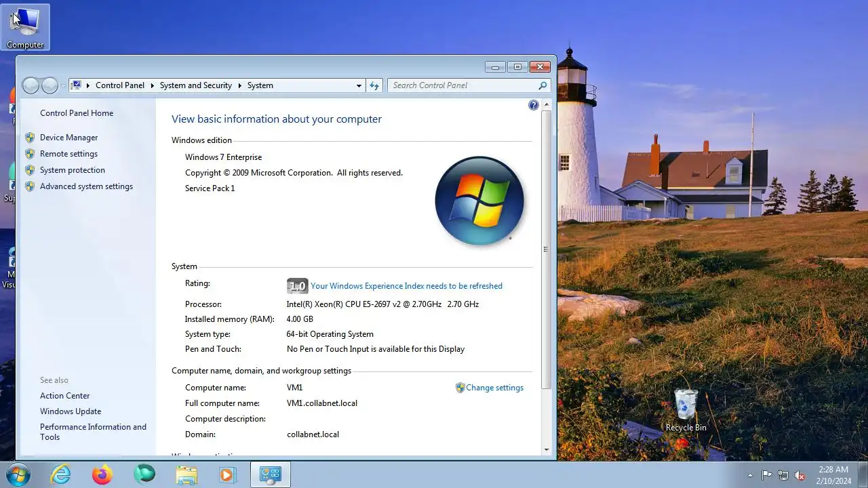This screenshot has width=868, height=488.
Task: Click the Windows logo image
Action: [x=479, y=201]
